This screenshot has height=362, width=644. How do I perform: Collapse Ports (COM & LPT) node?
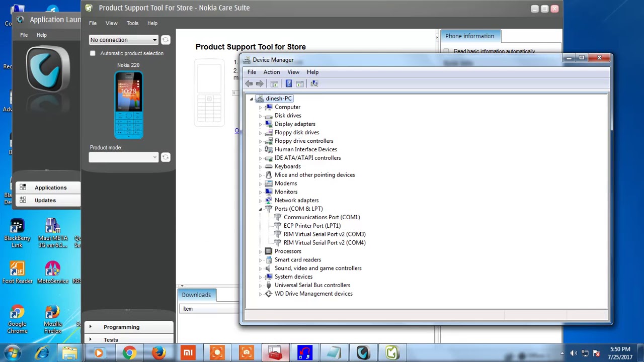pos(261,209)
